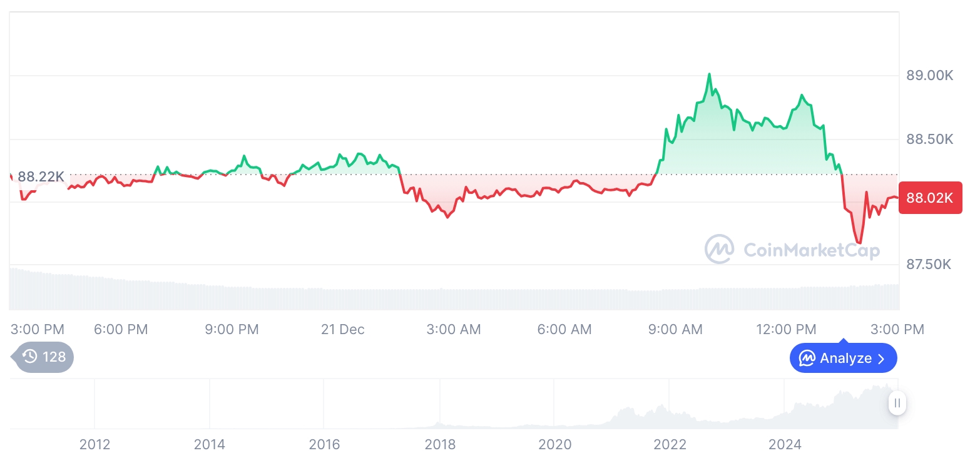Click the range slider handle at right edge
Image resolution: width=980 pixels, height=458 pixels.
tap(897, 403)
